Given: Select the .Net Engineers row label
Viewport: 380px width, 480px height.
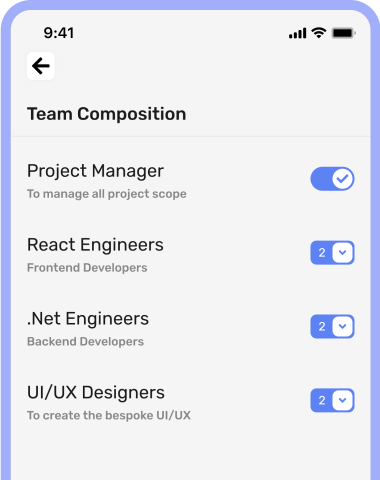Looking at the screenshot, I should pyautogui.click(x=88, y=319).
